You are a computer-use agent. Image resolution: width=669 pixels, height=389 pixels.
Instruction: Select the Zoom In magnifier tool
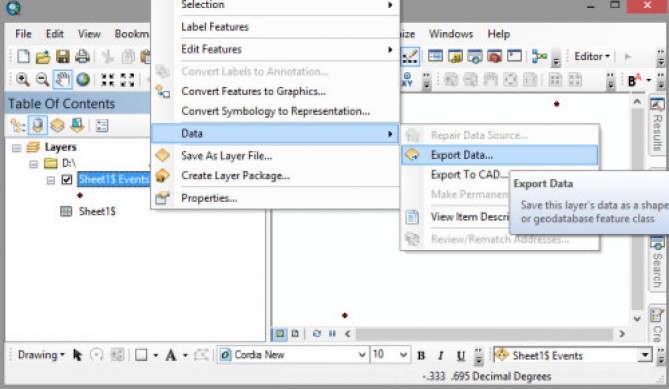[22, 79]
